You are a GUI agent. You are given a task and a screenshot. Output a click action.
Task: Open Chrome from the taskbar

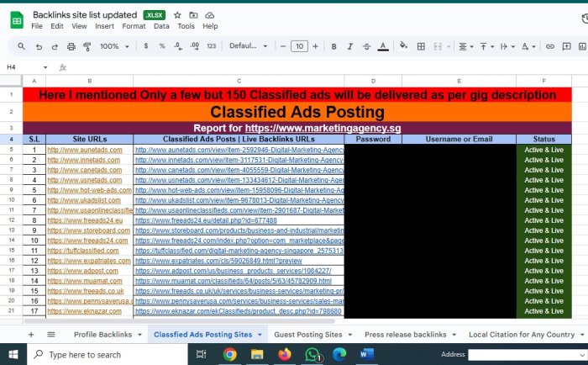[x=229, y=354]
